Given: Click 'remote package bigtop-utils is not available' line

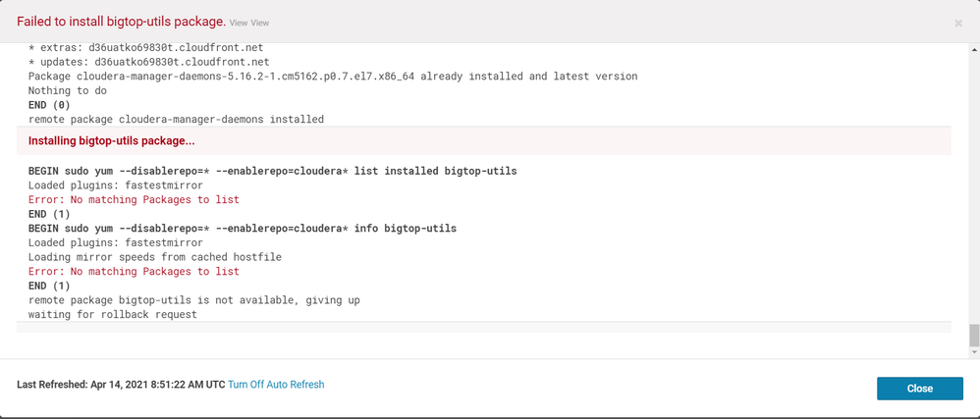Looking at the screenshot, I should tap(193, 300).
